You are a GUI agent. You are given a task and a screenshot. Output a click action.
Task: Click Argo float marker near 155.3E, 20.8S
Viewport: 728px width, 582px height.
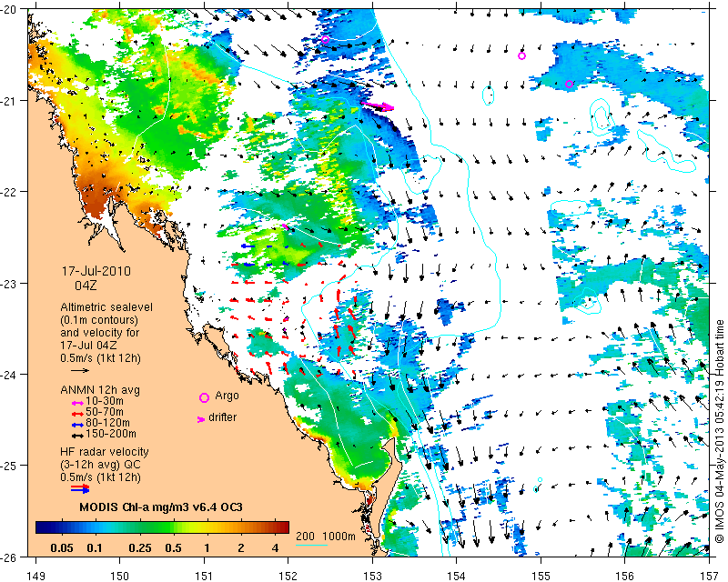(x=570, y=84)
